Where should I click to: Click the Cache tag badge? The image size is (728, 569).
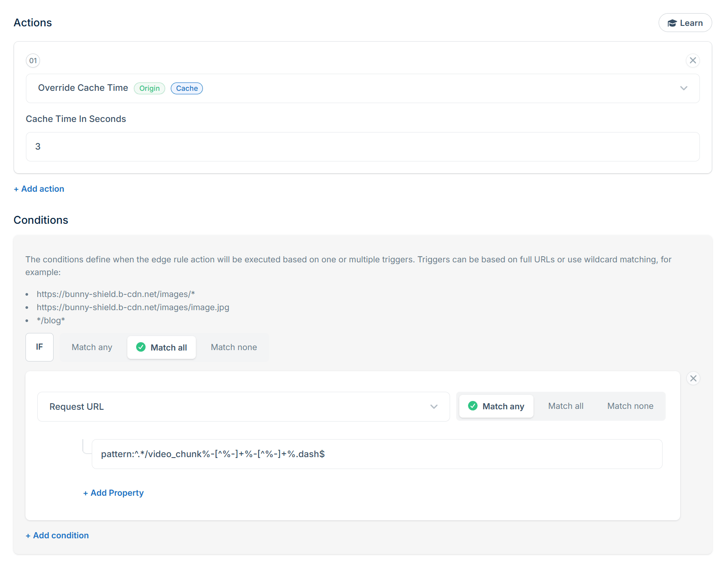click(x=187, y=88)
